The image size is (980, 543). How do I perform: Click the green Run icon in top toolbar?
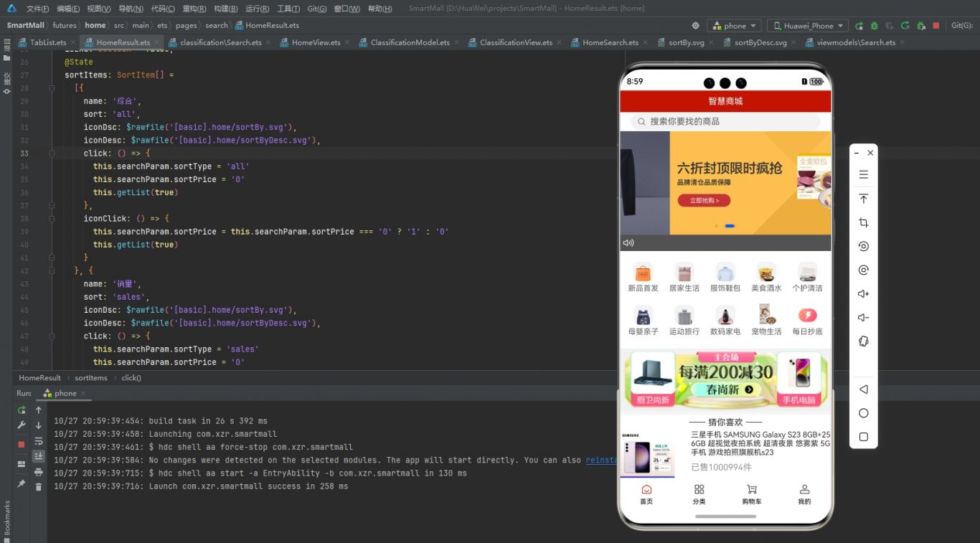tap(859, 26)
